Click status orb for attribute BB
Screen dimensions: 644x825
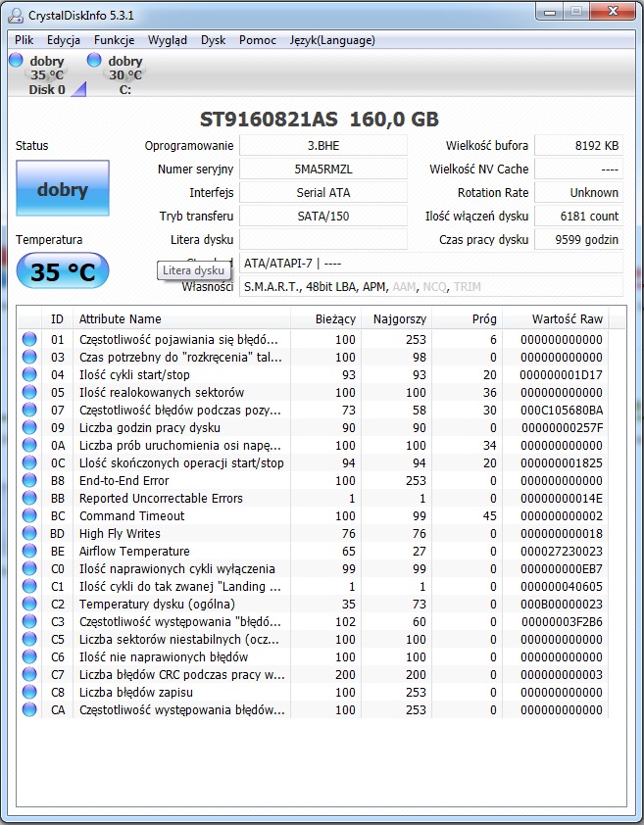click(x=29, y=498)
